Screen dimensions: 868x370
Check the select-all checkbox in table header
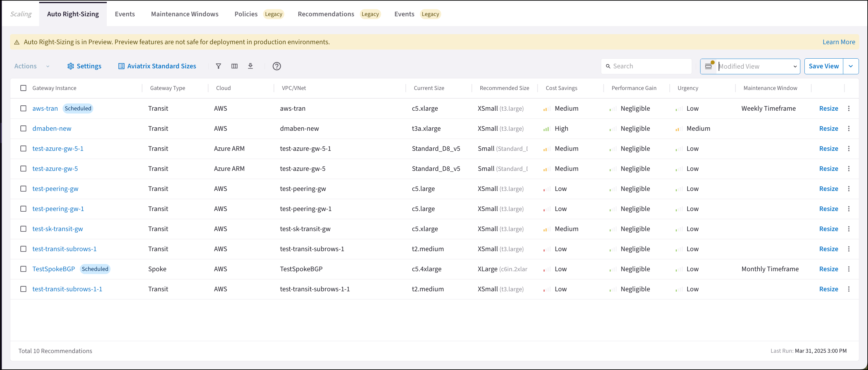pyautogui.click(x=23, y=88)
